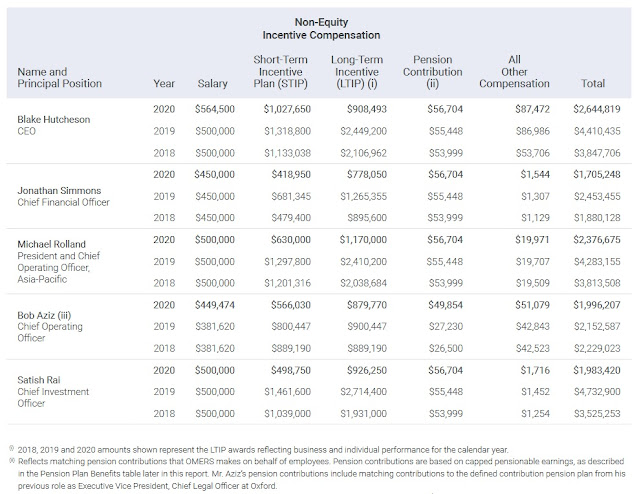The image size is (639, 494).
Task: Click Blake Hutcheson's 2020 total $2,644,819
Action: pos(597,109)
